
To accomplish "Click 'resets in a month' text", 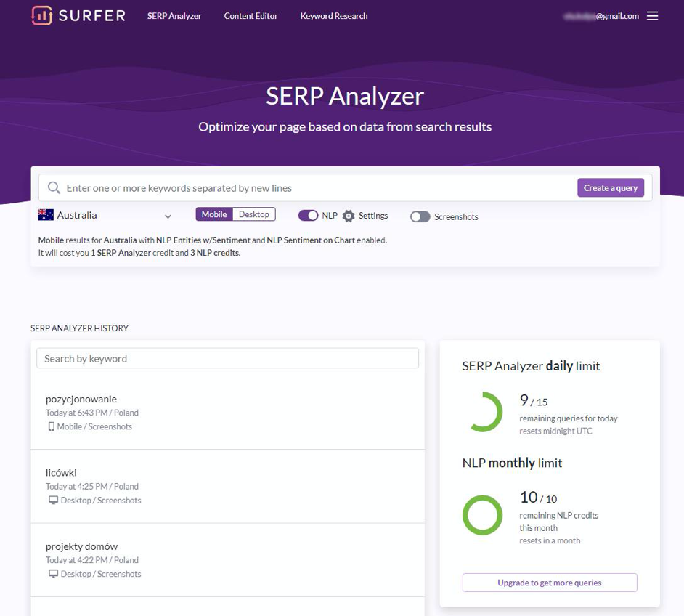I will [550, 540].
